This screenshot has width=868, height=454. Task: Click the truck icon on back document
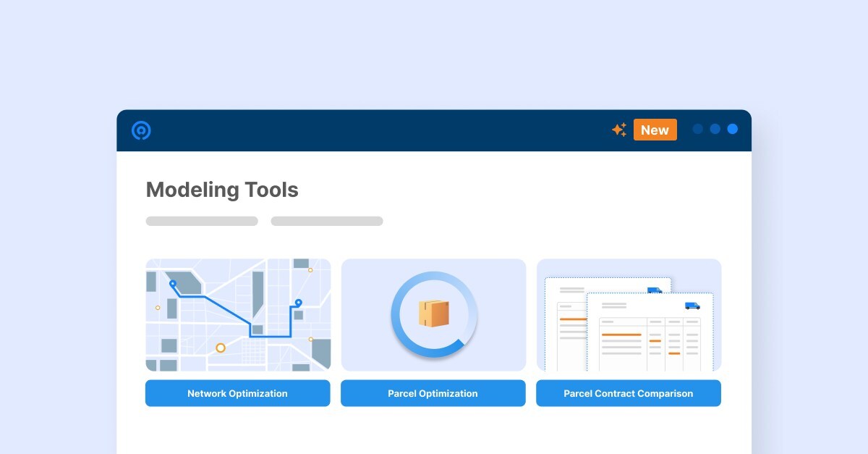click(x=654, y=290)
